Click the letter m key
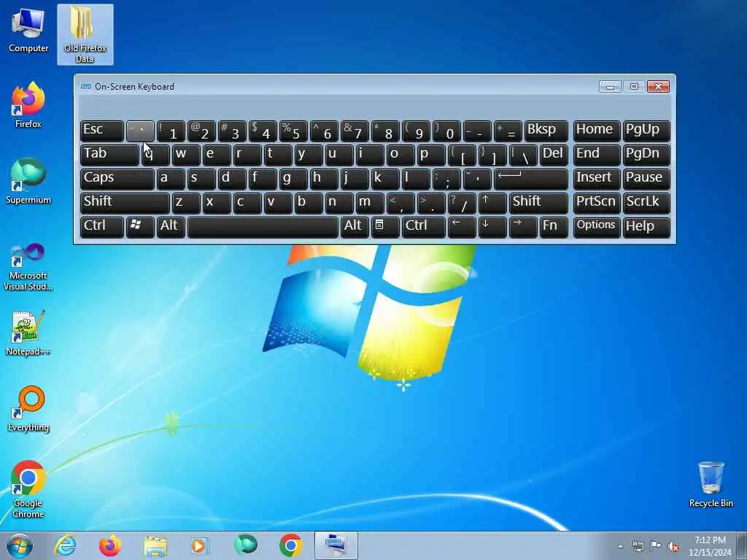Viewport: 747px width, 560px height. pyautogui.click(x=369, y=203)
